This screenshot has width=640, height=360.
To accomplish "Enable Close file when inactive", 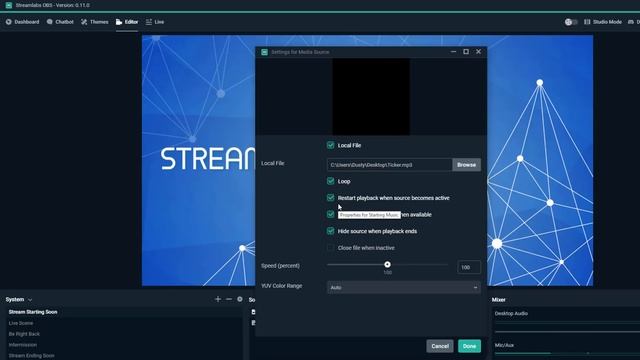I will (331, 248).
